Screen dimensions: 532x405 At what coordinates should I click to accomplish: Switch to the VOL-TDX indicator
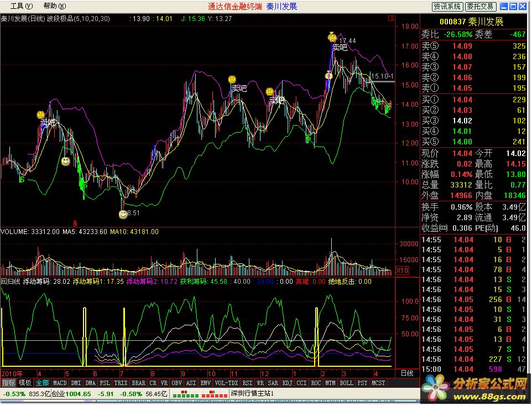[x=226, y=383]
